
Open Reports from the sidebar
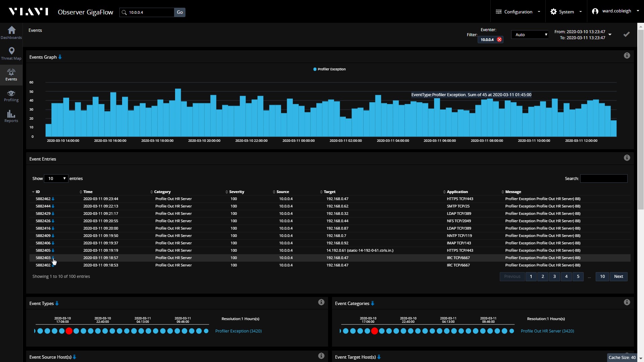click(11, 116)
